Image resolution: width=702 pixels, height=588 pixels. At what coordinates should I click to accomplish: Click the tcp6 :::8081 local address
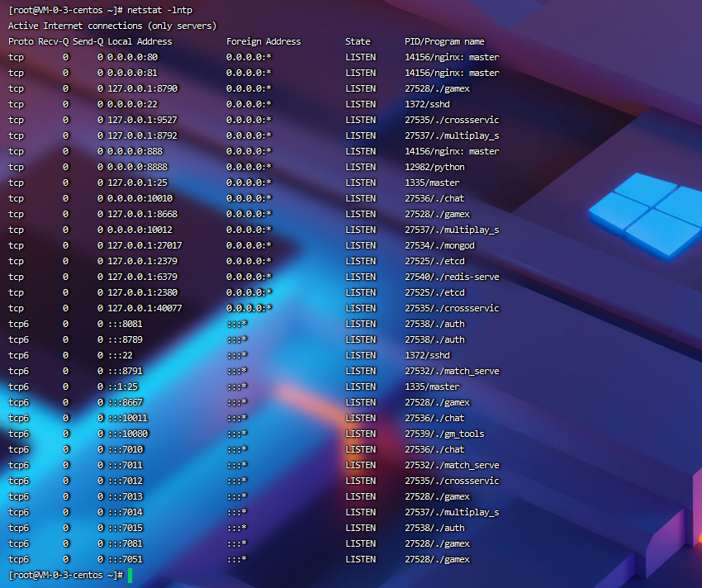pos(126,324)
